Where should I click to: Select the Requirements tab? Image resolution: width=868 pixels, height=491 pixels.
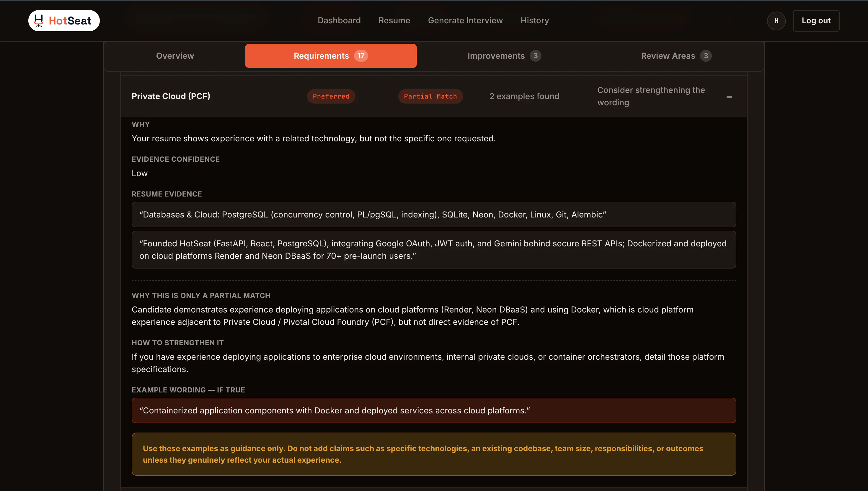pos(331,56)
